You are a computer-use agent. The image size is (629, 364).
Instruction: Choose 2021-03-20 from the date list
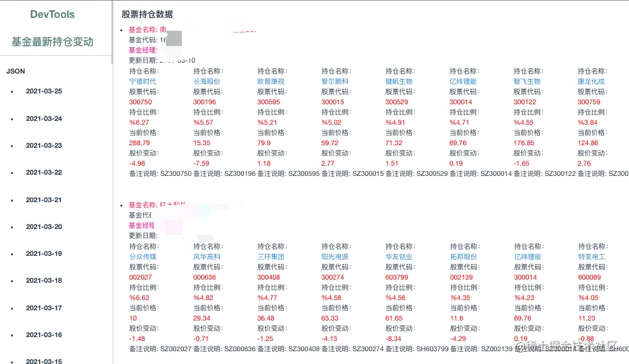pos(44,226)
